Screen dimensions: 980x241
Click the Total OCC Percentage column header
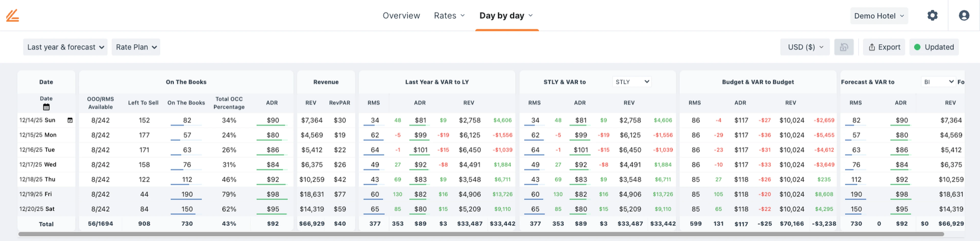pyautogui.click(x=229, y=103)
